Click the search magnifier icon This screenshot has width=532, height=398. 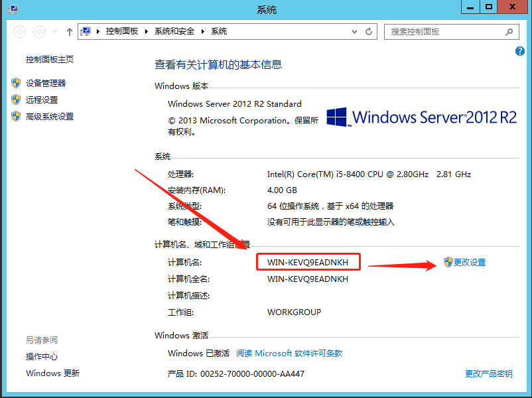(508, 31)
